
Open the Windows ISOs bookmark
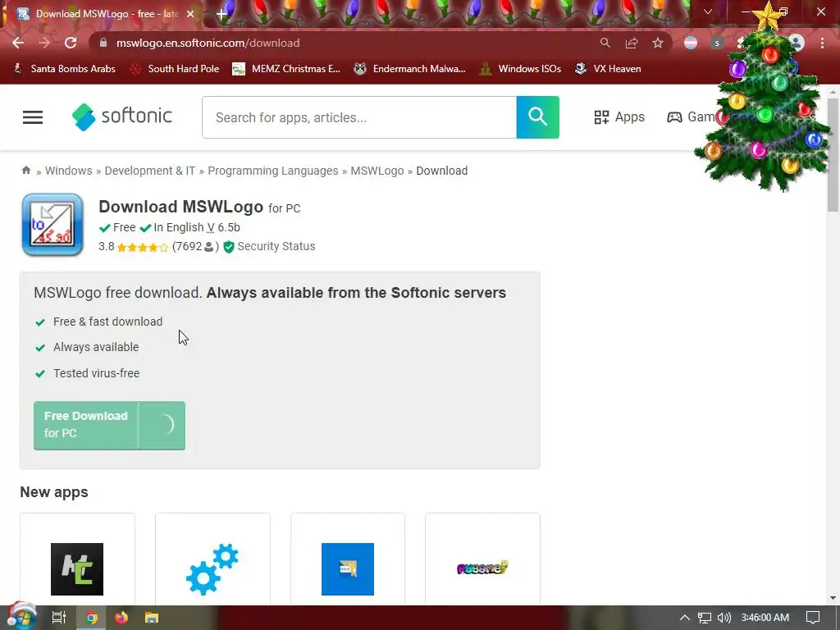click(x=520, y=69)
